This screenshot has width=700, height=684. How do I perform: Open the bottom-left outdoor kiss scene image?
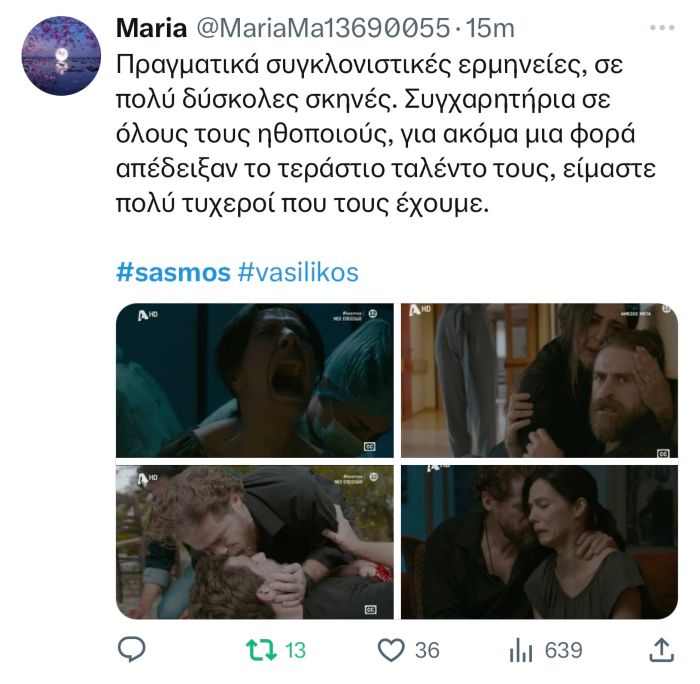[x=255, y=542]
